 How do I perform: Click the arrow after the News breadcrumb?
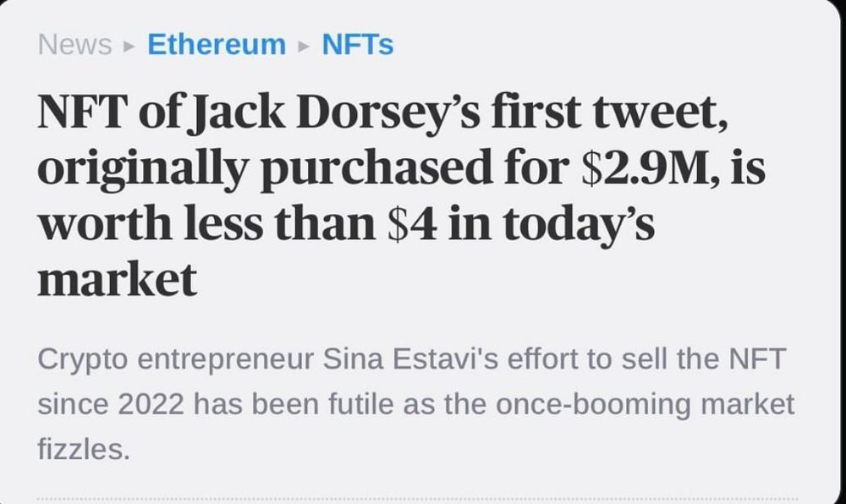127,46
